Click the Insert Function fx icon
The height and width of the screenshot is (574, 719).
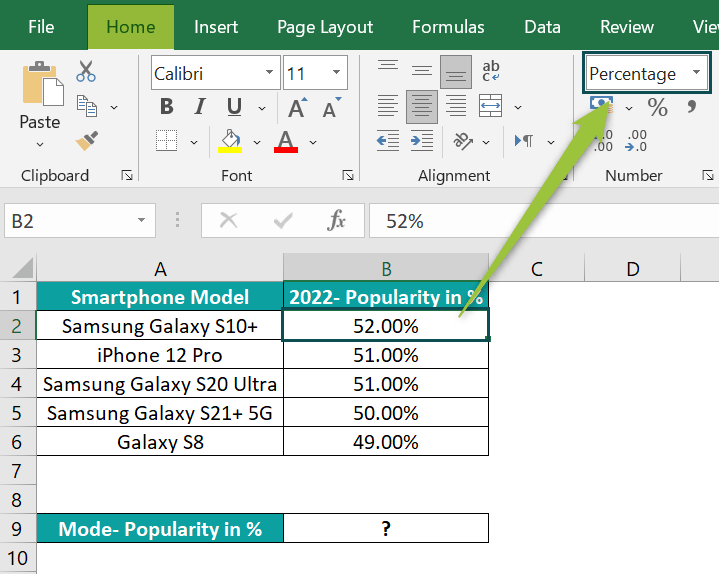click(336, 221)
